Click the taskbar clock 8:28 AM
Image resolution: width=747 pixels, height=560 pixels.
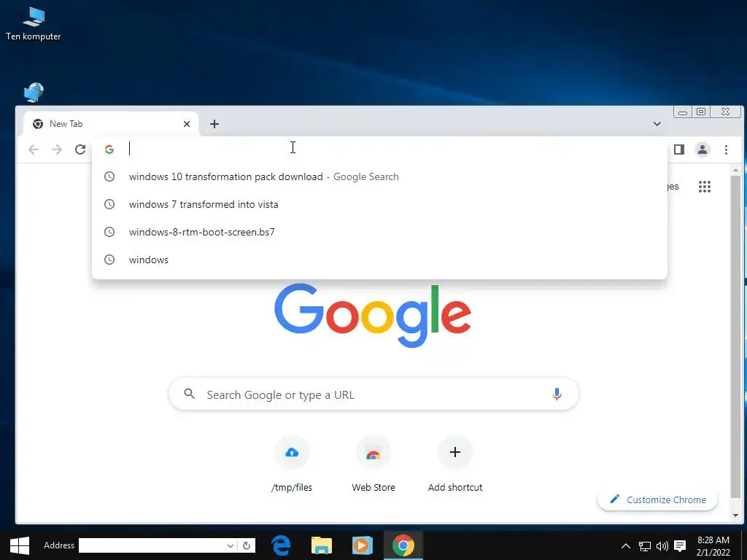[713, 545]
